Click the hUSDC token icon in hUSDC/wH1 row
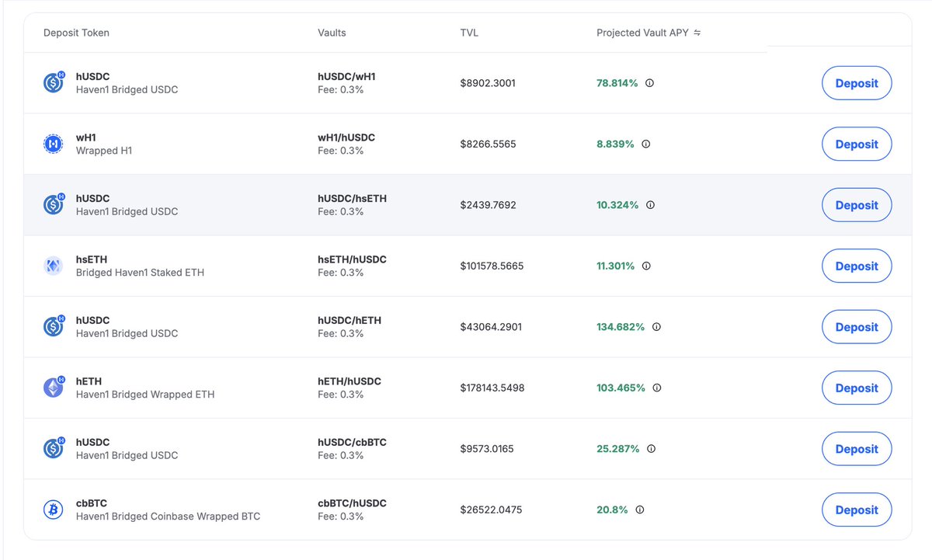The image size is (932, 560). coord(54,82)
